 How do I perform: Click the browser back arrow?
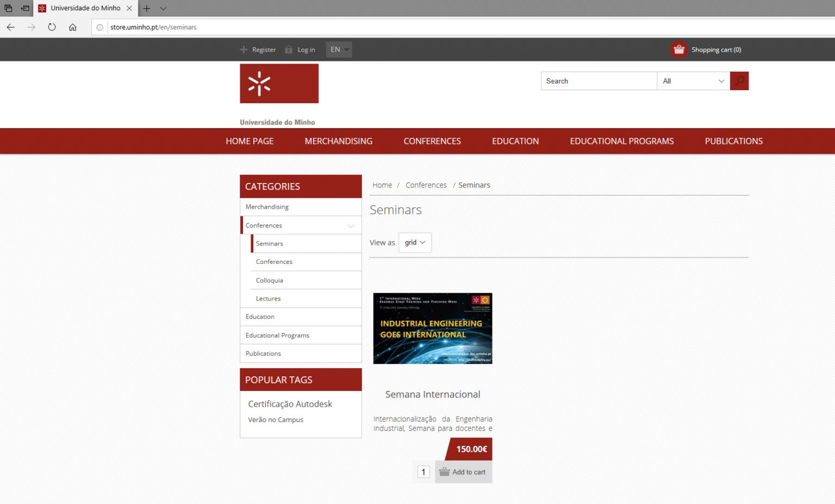coord(11,27)
